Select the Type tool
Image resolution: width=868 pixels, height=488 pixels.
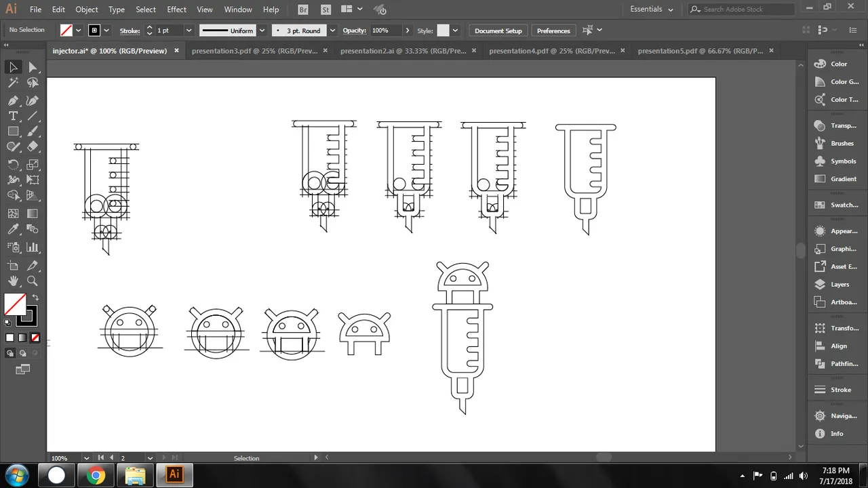pyautogui.click(x=13, y=116)
